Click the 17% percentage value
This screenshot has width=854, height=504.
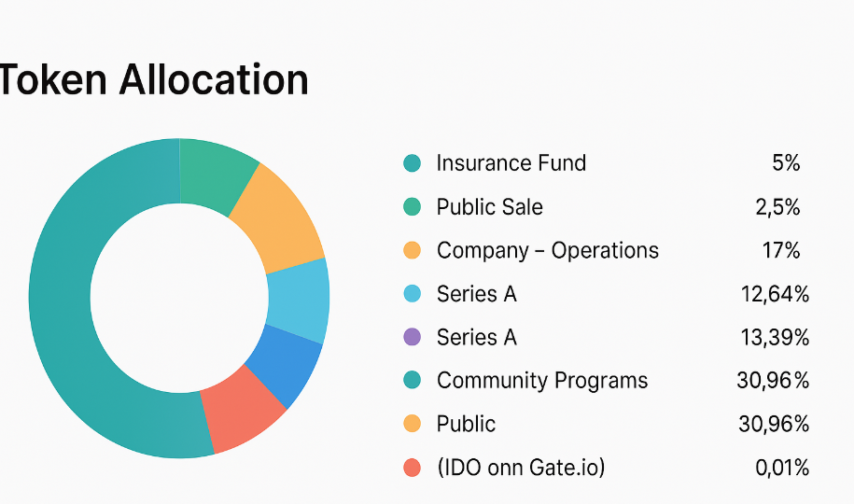click(781, 251)
